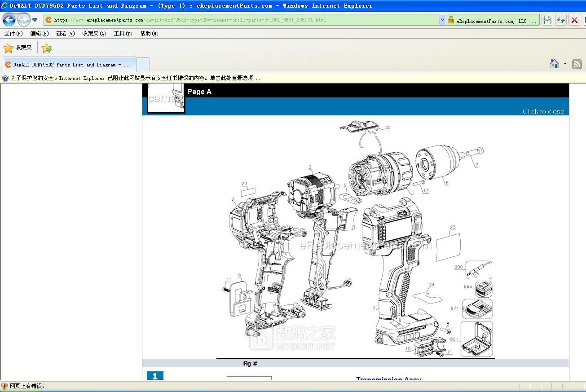Screen dimensions: 586x392
Task: Click the 收藏夹 favorites star button
Action: tap(18, 48)
